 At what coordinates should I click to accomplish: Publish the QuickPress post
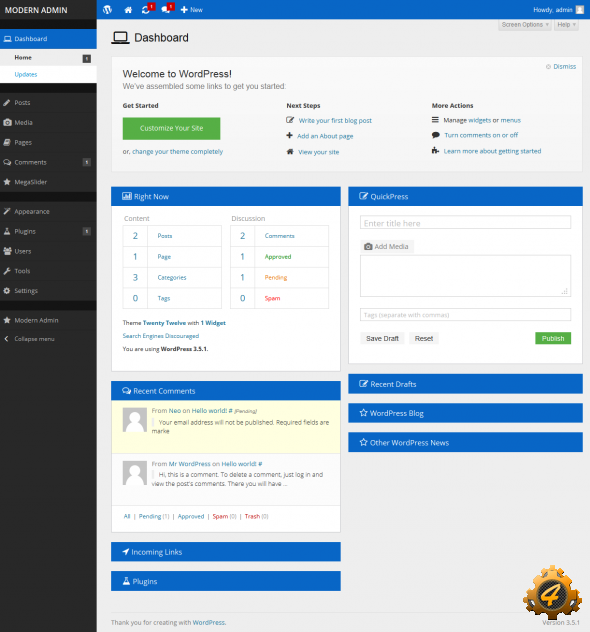point(553,338)
